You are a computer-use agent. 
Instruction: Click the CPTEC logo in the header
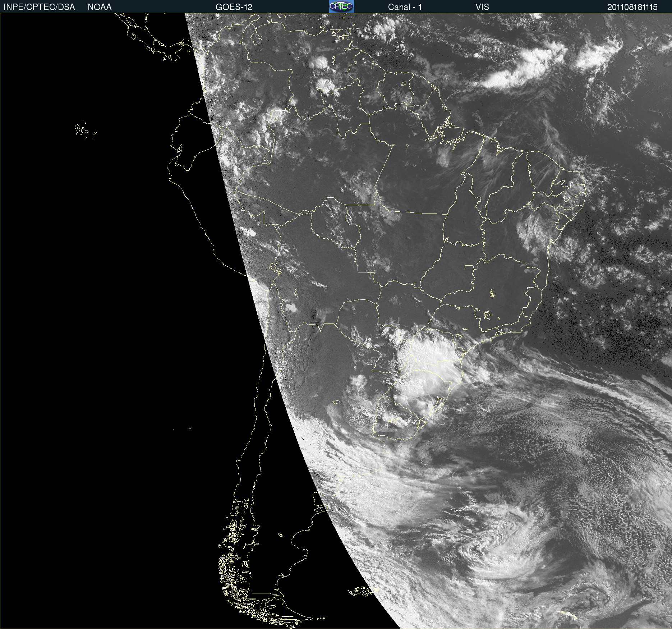click(341, 6)
